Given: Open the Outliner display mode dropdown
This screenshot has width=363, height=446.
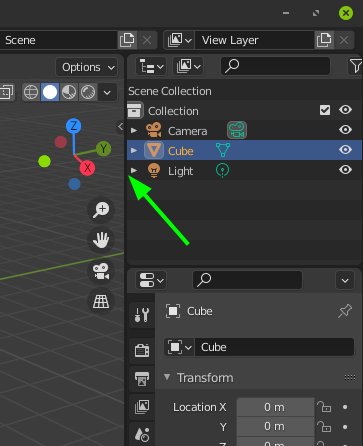Looking at the screenshot, I should 188,66.
